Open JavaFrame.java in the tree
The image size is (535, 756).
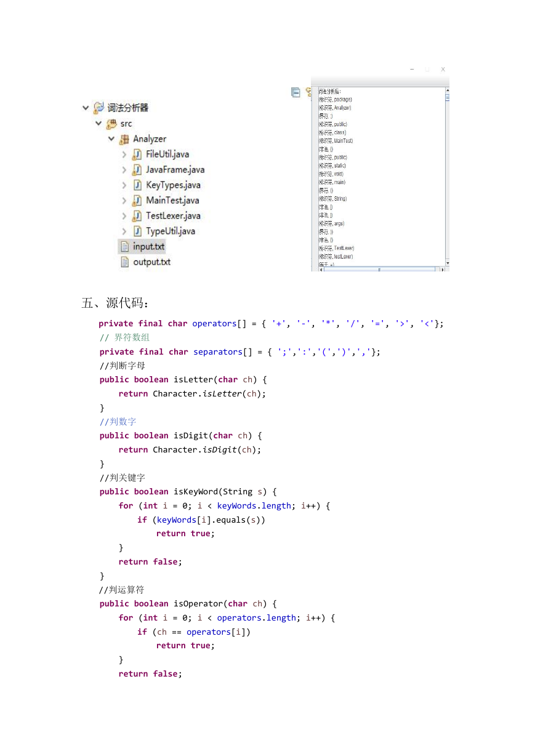pyautogui.click(x=175, y=170)
